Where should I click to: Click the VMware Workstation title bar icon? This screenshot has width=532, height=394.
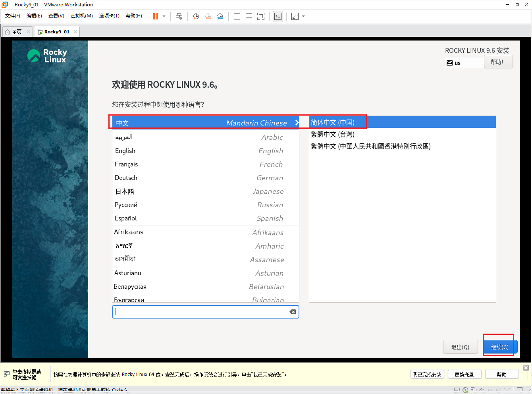5,4
